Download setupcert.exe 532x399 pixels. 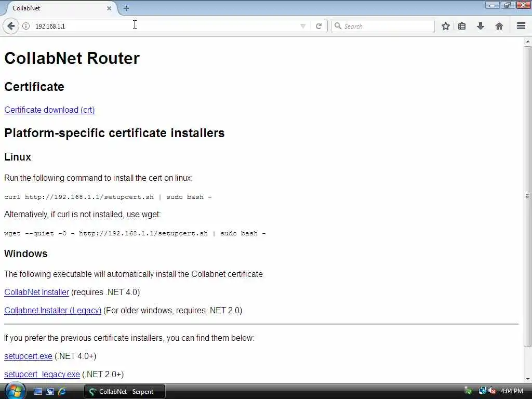pos(28,356)
